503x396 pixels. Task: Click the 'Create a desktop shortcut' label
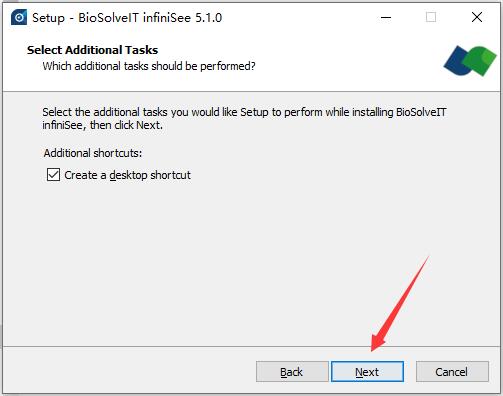point(127,175)
